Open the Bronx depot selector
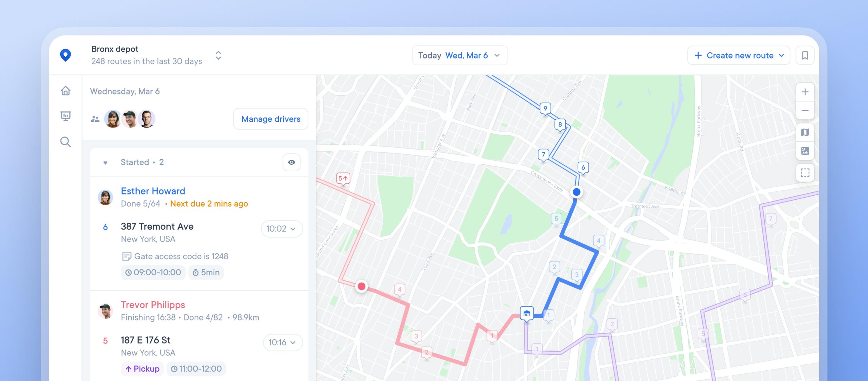The height and width of the screenshot is (381, 868). pos(218,55)
